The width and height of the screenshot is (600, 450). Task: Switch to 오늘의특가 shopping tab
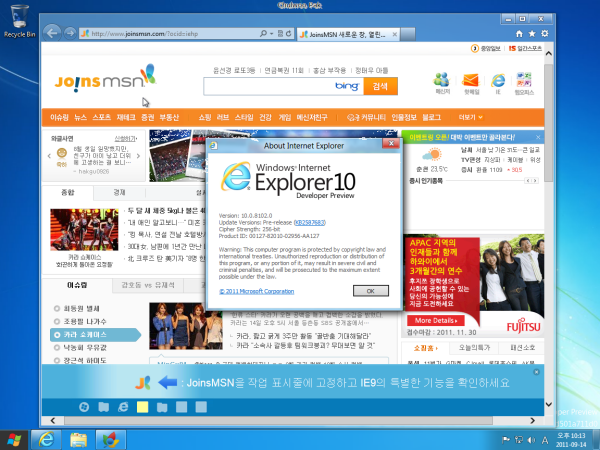coord(474,347)
